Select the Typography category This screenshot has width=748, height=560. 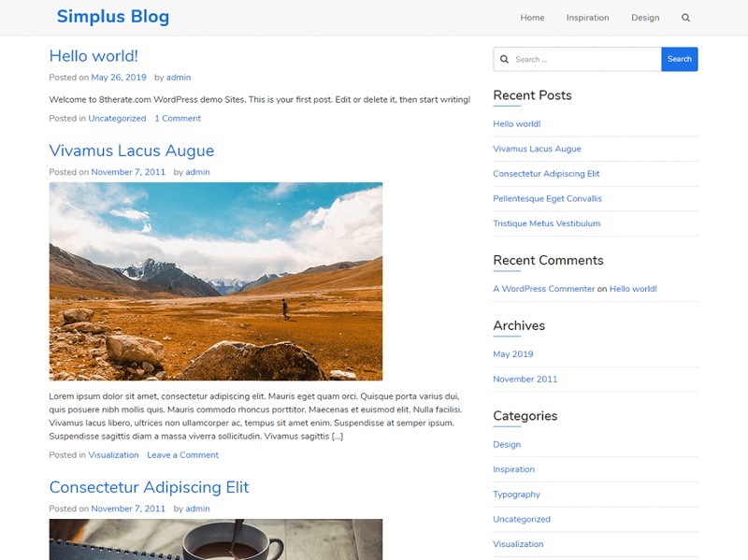[516, 495]
